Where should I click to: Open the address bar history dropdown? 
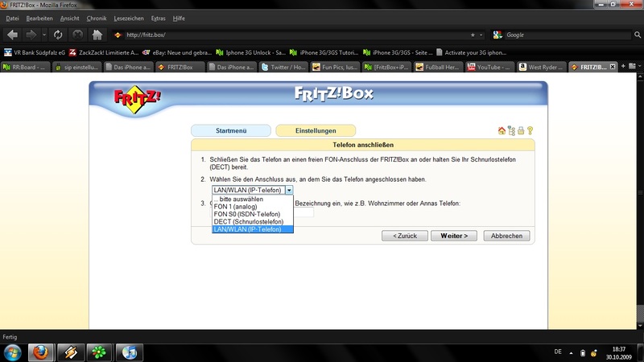(481, 35)
